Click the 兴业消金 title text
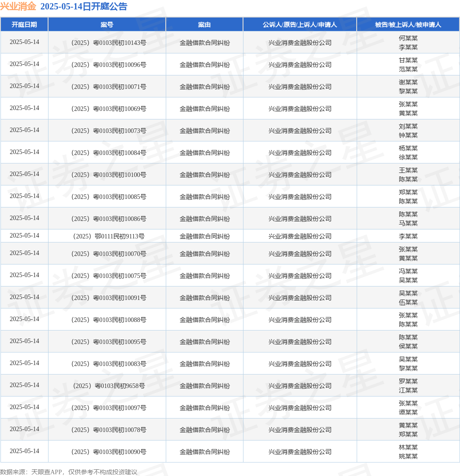The image size is (460, 476). (x=18, y=6)
